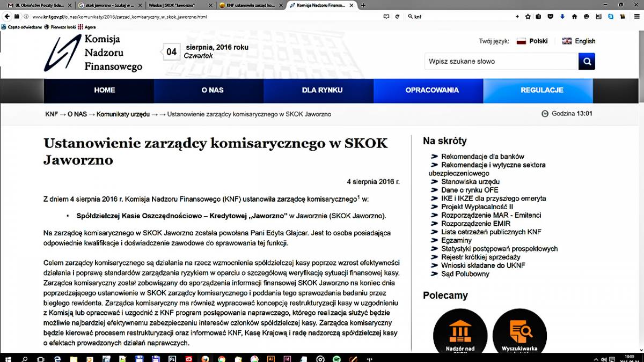
Task: Open the downloads arrow in toolbar
Action: (x=562, y=17)
